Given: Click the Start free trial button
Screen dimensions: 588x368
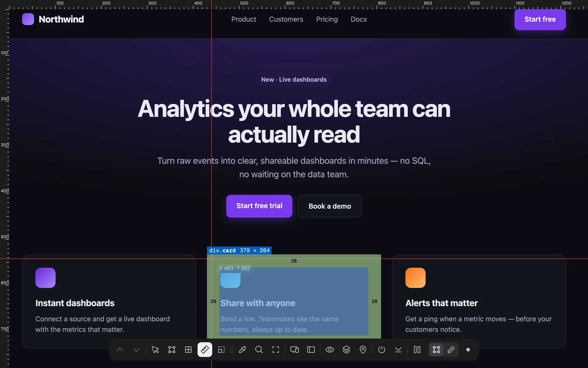Looking at the screenshot, I should click(x=259, y=206).
